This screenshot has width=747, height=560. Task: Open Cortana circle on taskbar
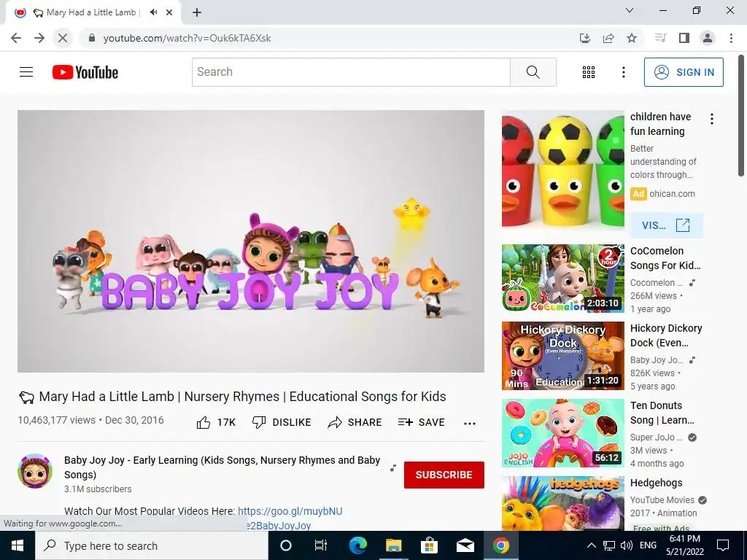[x=286, y=545]
